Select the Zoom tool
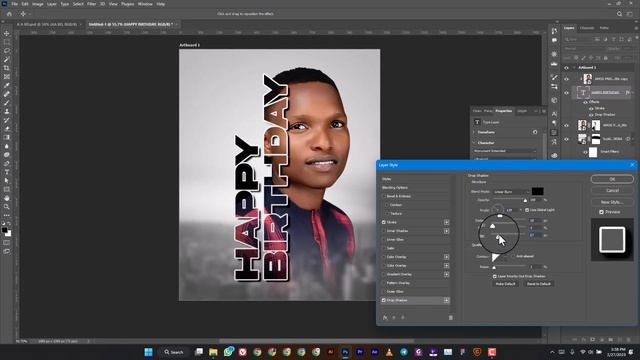640x360 pixels. pos(7,207)
